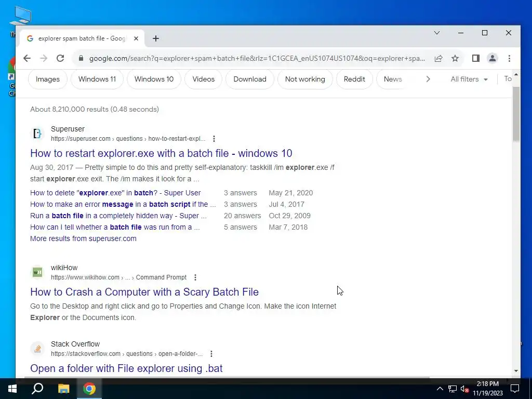This screenshot has height=399, width=532.
Task: Open network status tray icon
Action: coord(453,389)
